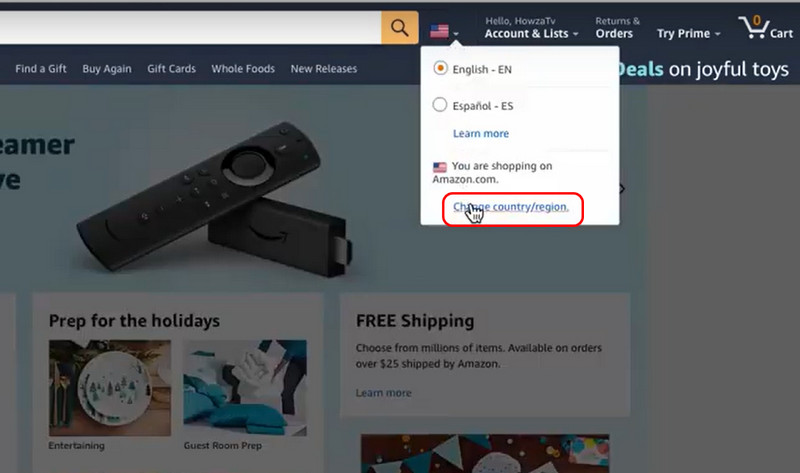This screenshot has height=473, width=800.
Task: Click the arrow next to the flag
Action: 456,34
